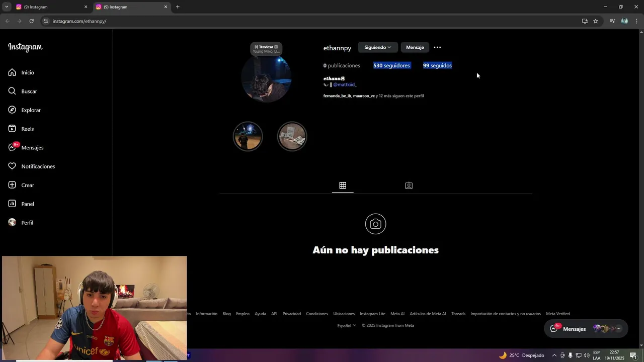This screenshot has width=644, height=362.
Task: Switch to the tagged photos tab
Action: [x=409, y=186]
